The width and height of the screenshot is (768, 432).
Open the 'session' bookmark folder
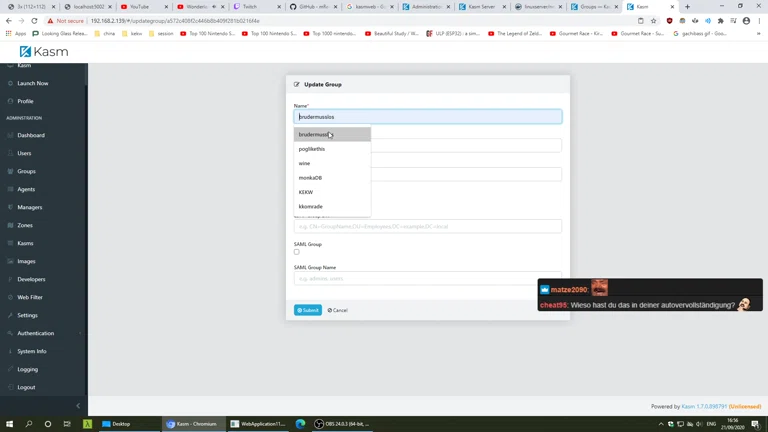(x=161, y=34)
